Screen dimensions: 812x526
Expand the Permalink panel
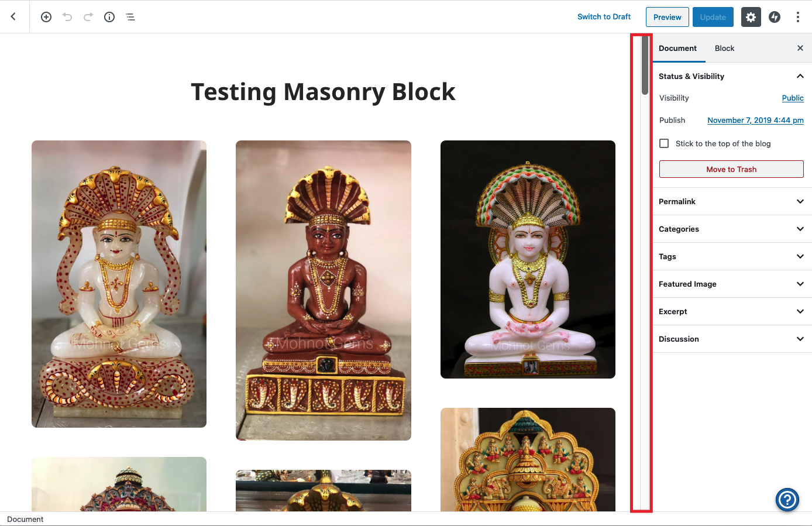pyautogui.click(x=732, y=201)
